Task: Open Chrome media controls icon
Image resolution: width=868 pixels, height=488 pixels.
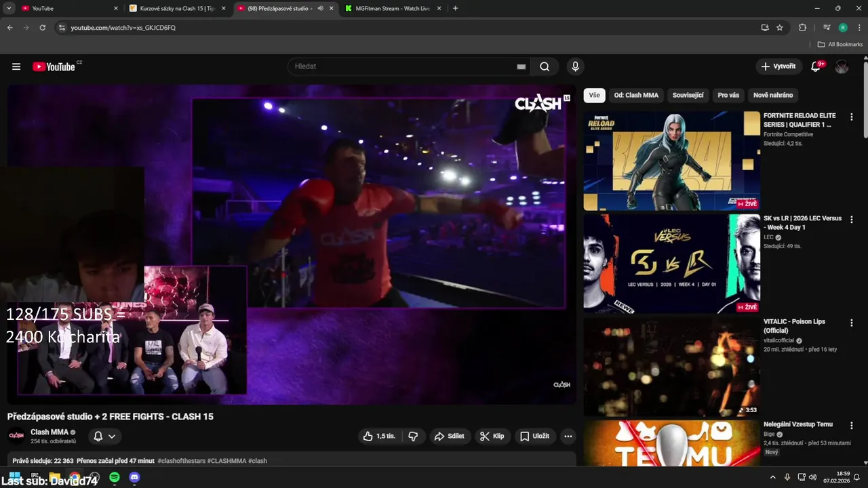Action: (x=827, y=28)
